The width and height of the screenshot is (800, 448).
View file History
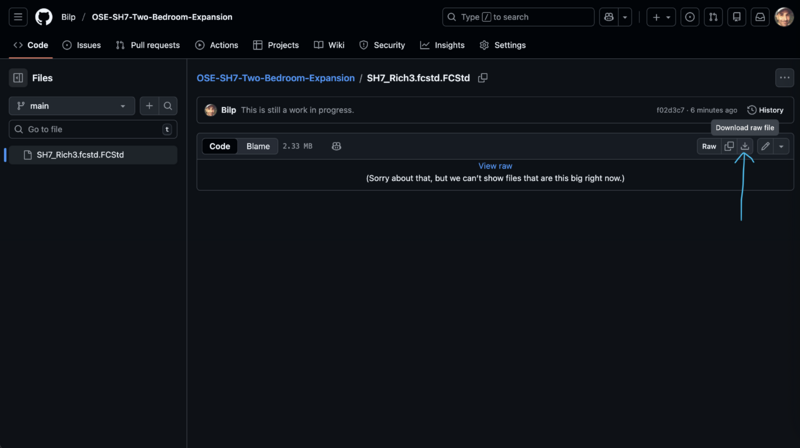tap(765, 110)
